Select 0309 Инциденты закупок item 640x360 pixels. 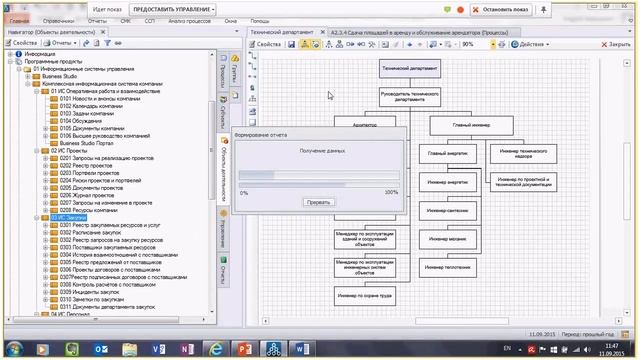89,292
